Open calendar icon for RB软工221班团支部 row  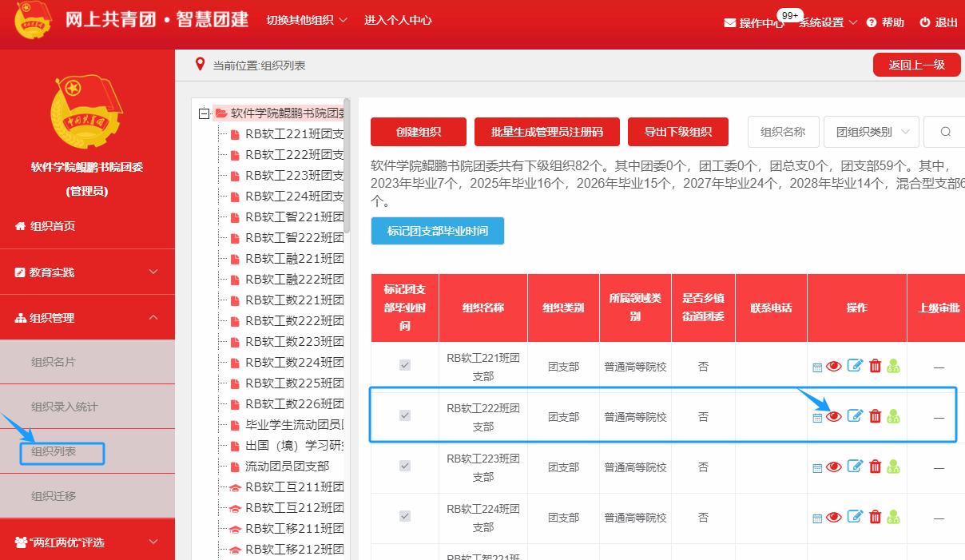coord(817,368)
